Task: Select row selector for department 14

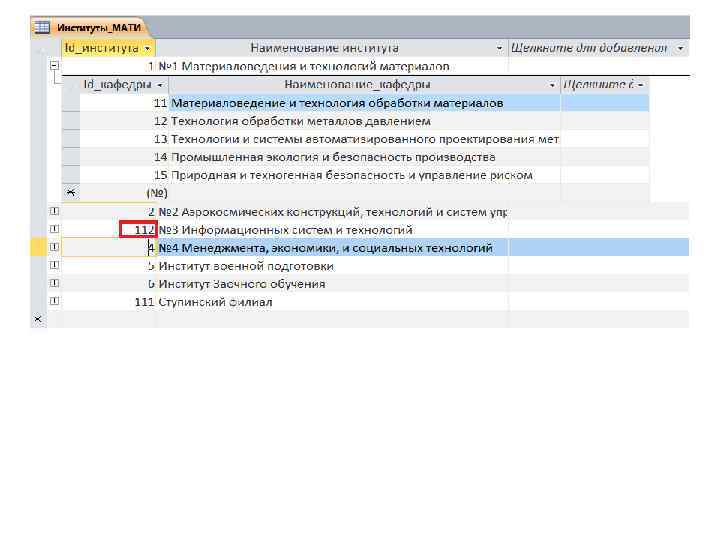Action: pos(71,157)
